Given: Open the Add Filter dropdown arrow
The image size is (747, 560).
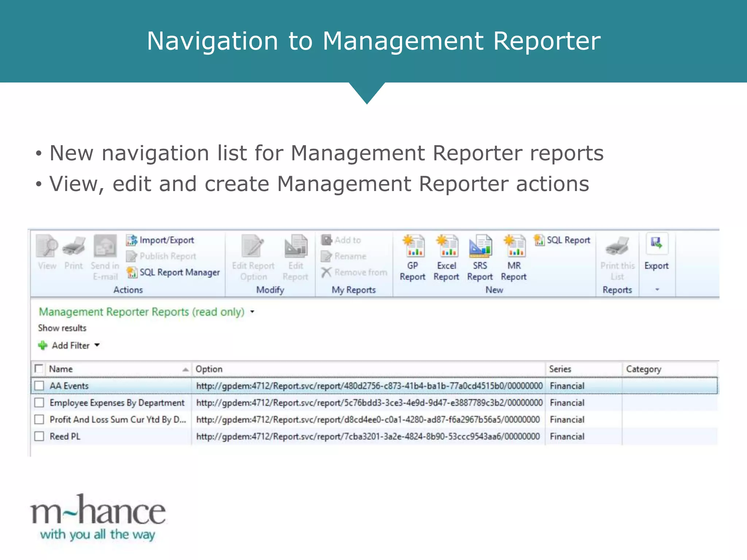Looking at the screenshot, I should 97,345.
